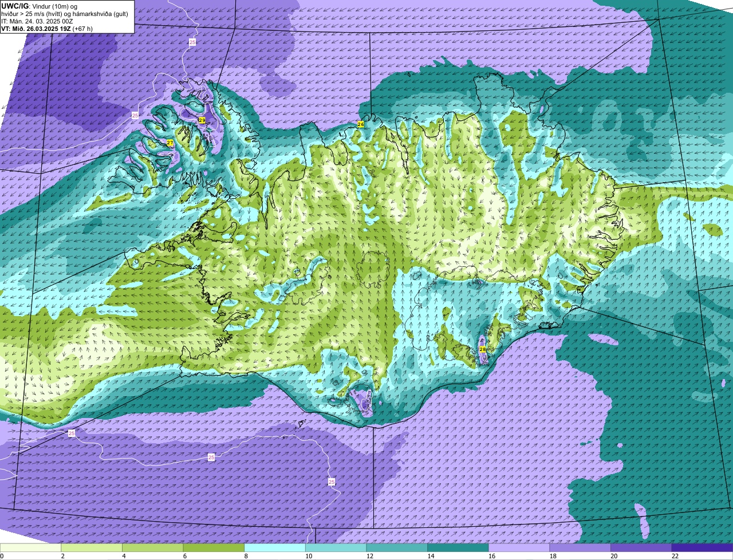Click the 'UWC/IG: Vindur (10m) og' title line

(39, 6)
